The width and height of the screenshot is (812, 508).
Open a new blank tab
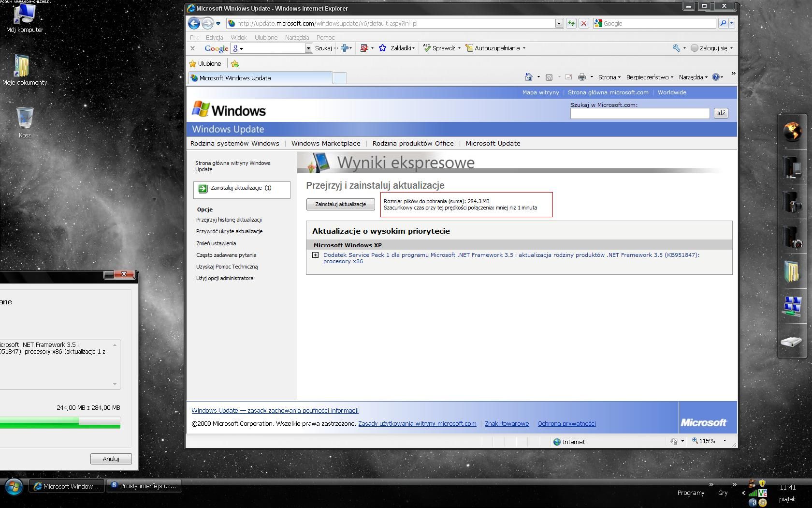click(340, 78)
